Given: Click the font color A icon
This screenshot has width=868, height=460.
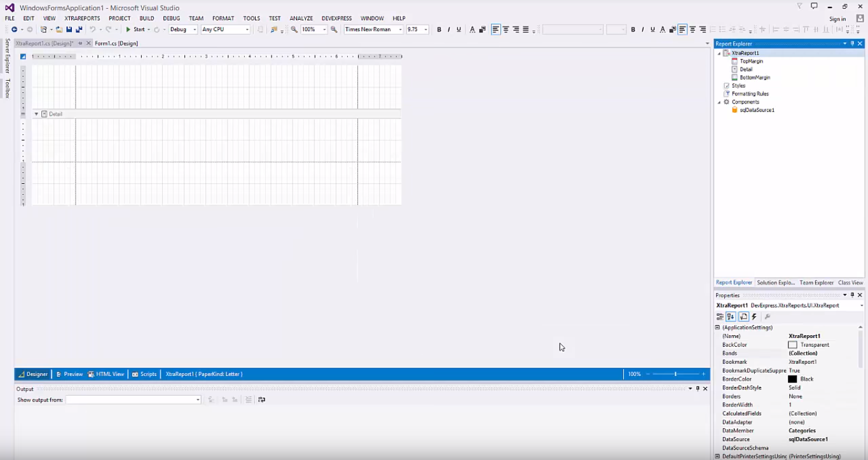Looking at the screenshot, I should [x=472, y=29].
